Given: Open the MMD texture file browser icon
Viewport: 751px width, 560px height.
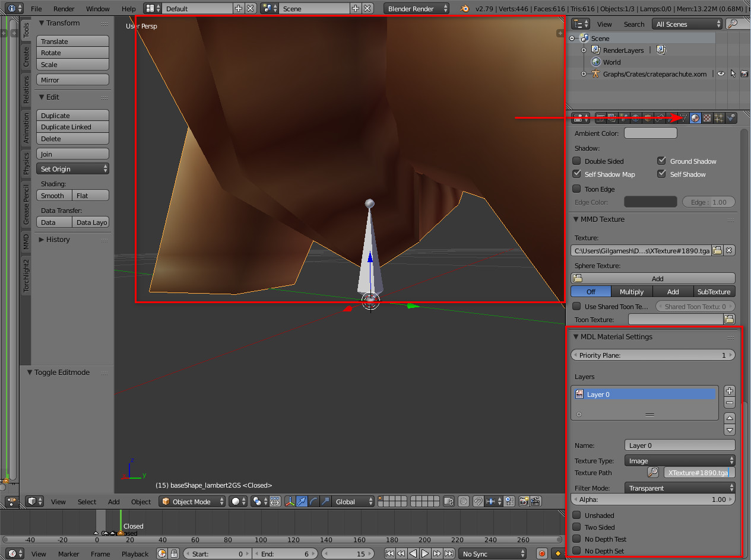Looking at the screenshot, I should (x=718, y=250).
